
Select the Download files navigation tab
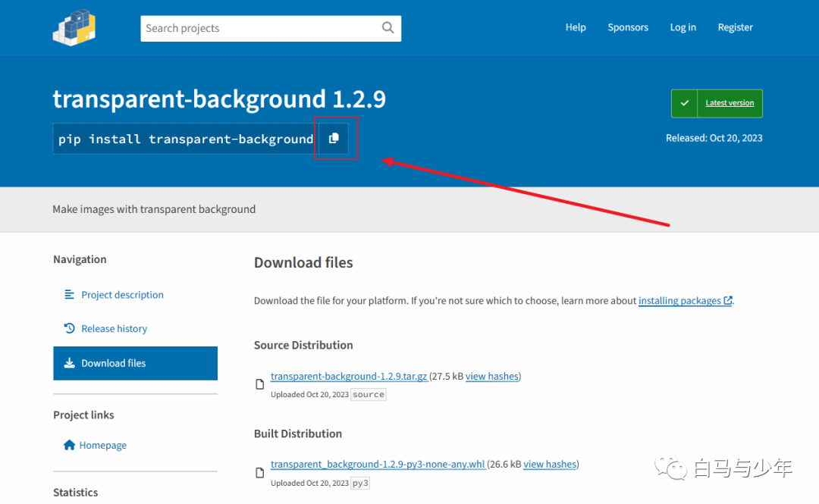tap(135, 363)
